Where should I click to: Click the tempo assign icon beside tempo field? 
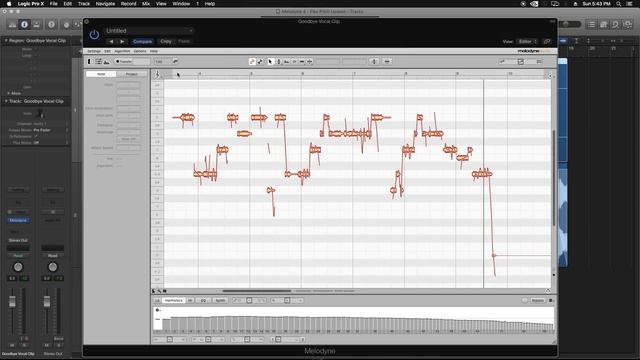[175, 62]
